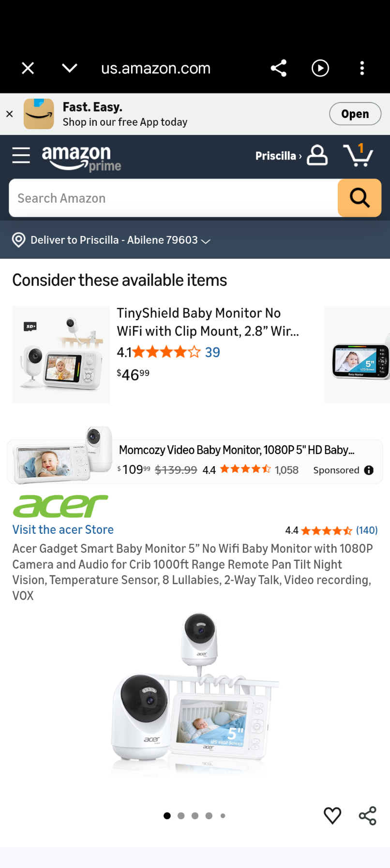This screenshot has height=868, width=390.
Task: Open the shopping cart
Action: point(358,155)
